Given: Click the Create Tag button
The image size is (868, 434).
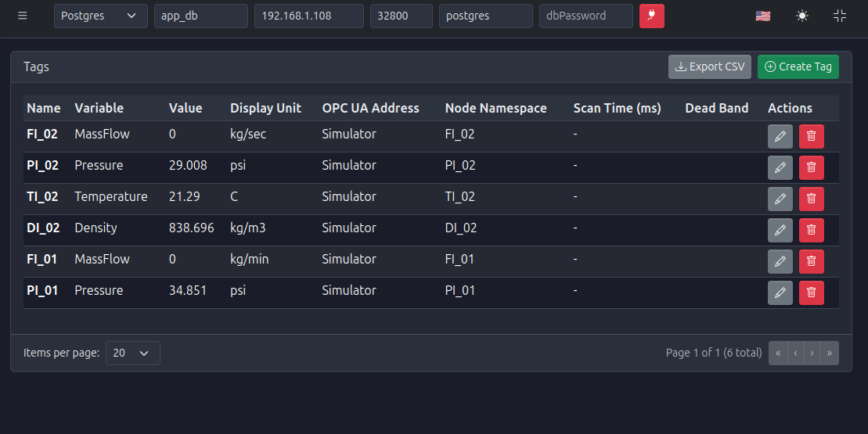Looking at the screenshot, I should (798, 67).
